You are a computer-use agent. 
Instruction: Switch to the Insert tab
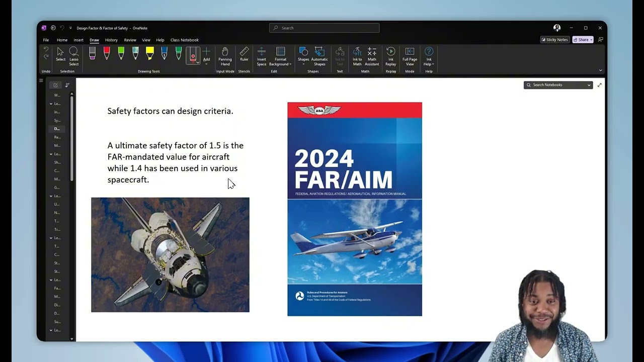pyautogui.click(x=78, y=40)
